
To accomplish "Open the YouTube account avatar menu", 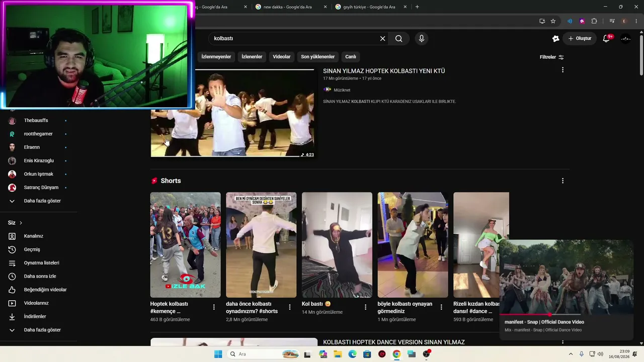I will pyautogui.click(x=626, y=39).
